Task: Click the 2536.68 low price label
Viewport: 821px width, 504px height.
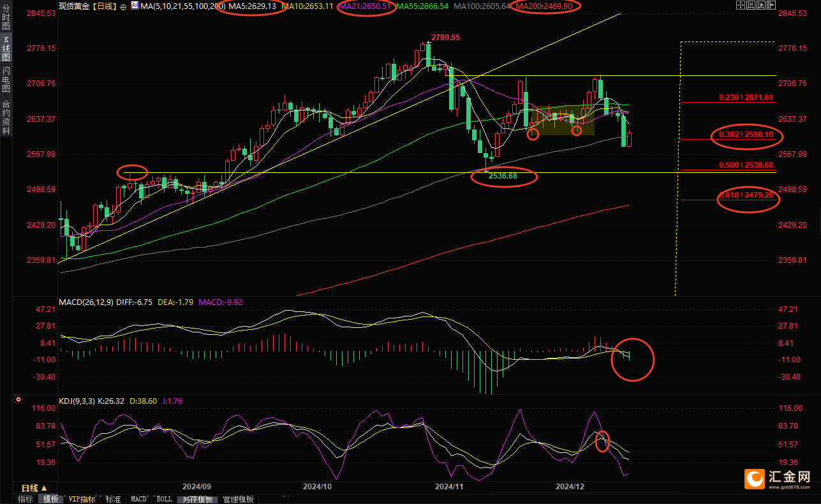Action: point(503,175)
